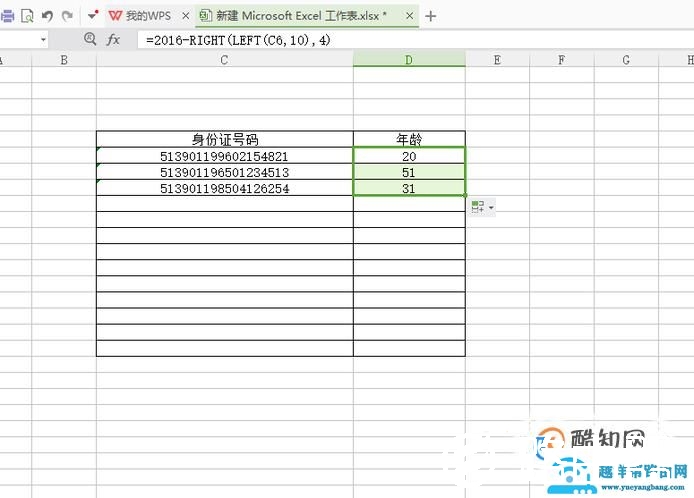Select column D header
Screen dimensions: 694x498
pyautogui.click(x=409, y=60)
